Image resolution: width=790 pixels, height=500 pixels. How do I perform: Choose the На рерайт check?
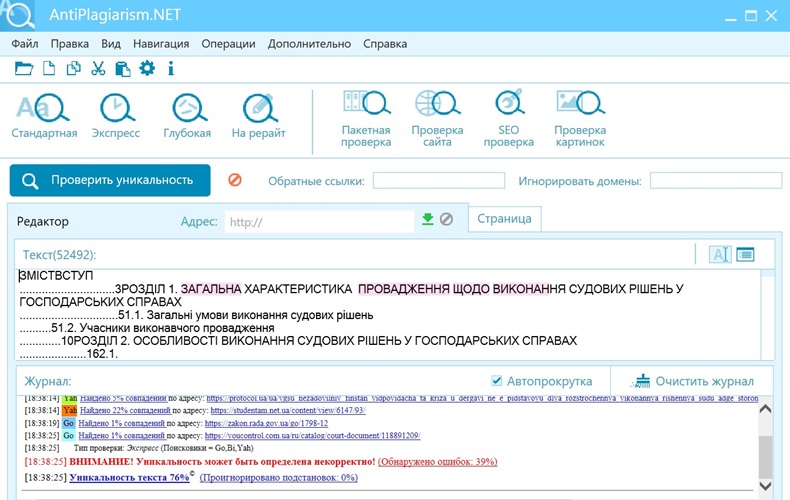click(258, 116)
